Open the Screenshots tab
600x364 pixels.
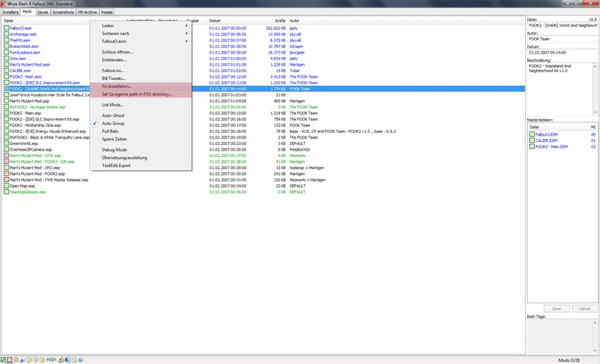pyautogui.click(x=63, y=12)
